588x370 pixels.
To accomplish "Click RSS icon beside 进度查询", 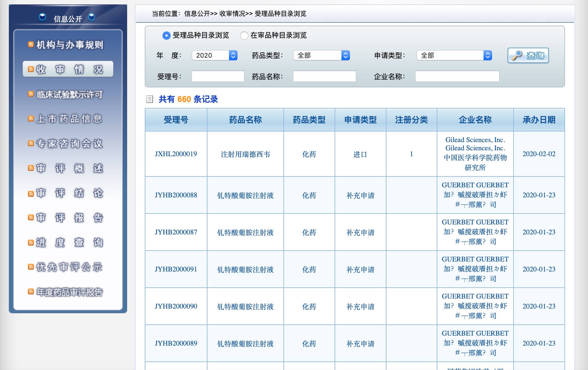I will (x=31, y=243).
